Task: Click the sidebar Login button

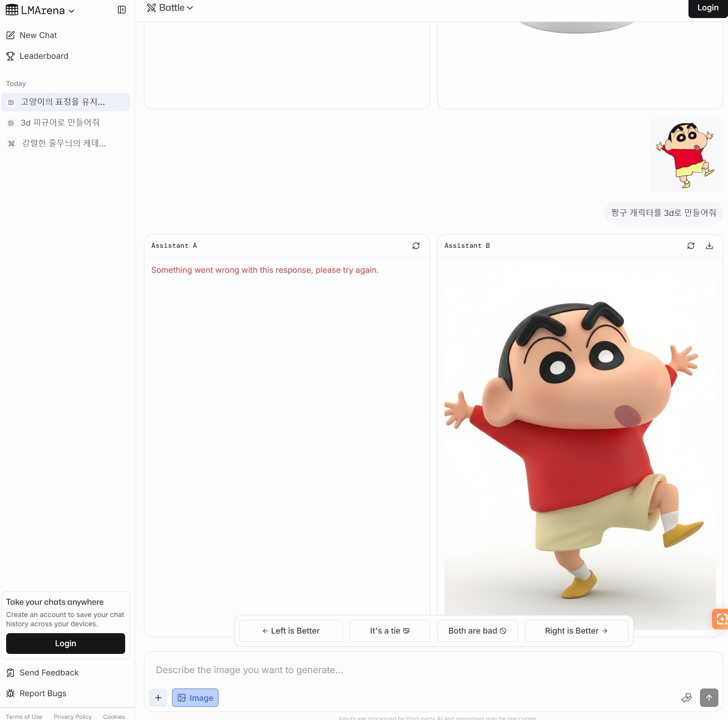Action: click(66, 644)
